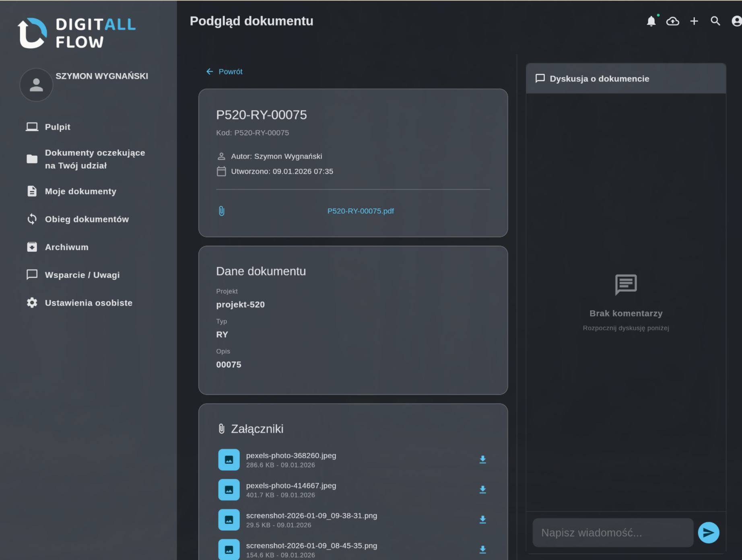742x560 pixels.
Task: Focus the Napisz wiadomość message field
Action: click(612, 533)
